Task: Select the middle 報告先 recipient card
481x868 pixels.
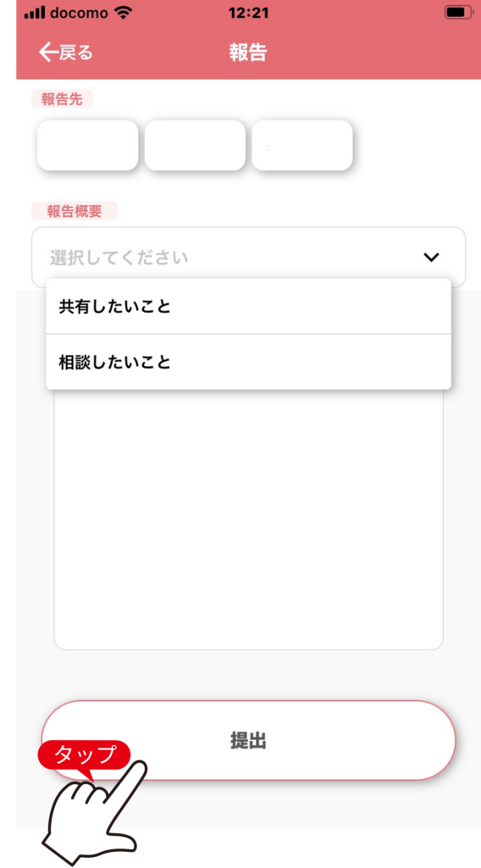Action: click(x=195, y=145)
